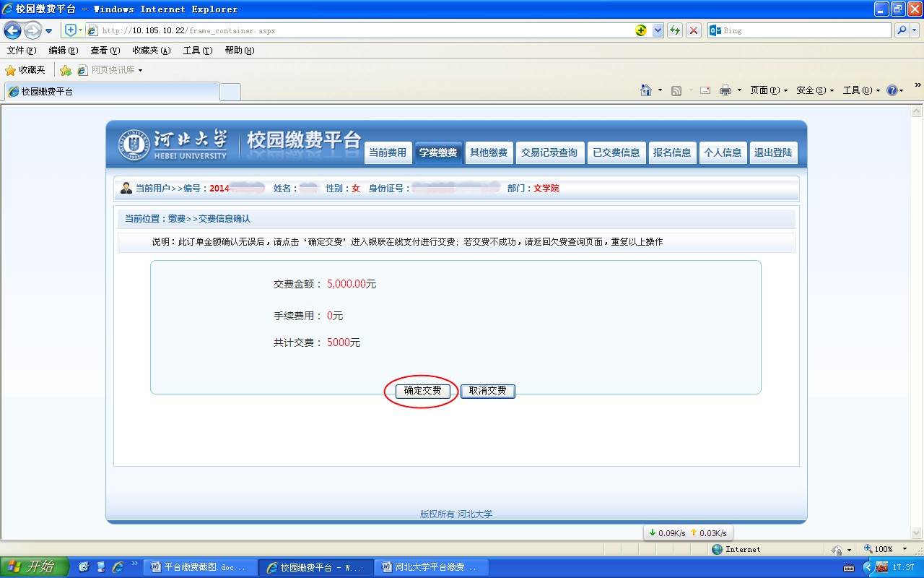The image size is (924, 578).
Task: Click the 取消交费 cancel payment button
Action: (487, 391)
